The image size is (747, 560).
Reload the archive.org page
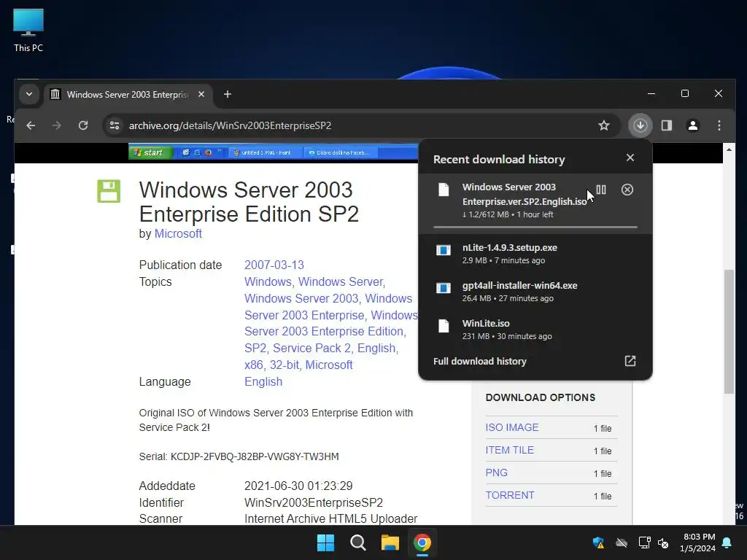pyautogui.click(x=83, y=125)
